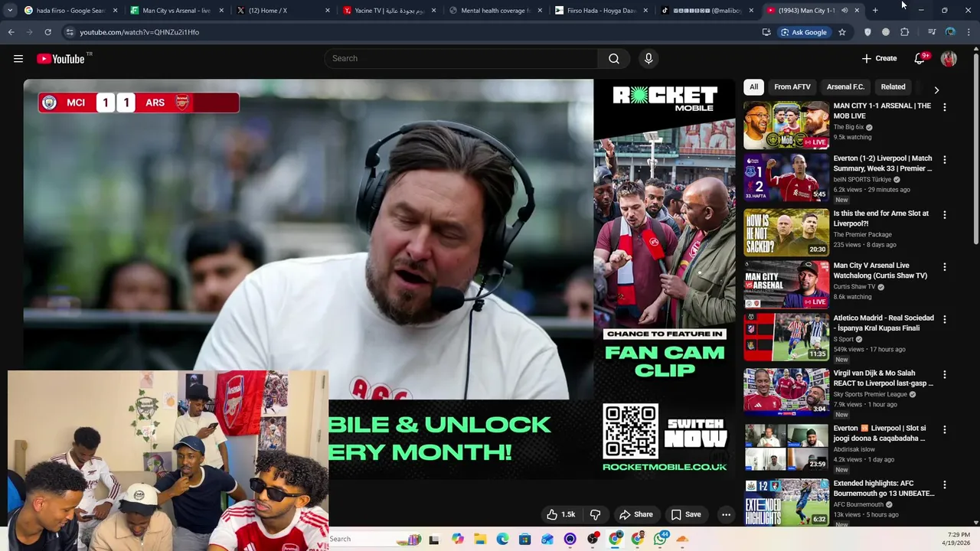Click the Share button

635,514
